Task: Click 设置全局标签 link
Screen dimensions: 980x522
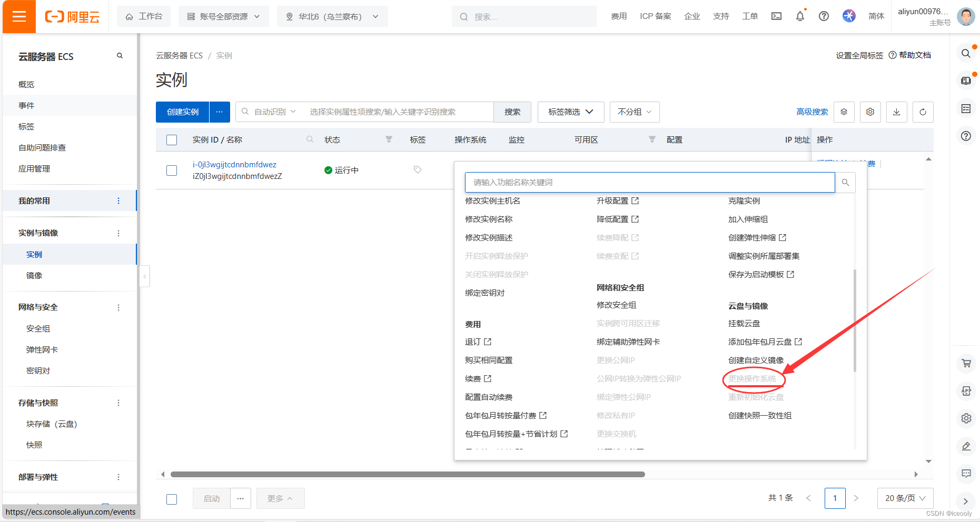Action: click(x=859, y=55)
